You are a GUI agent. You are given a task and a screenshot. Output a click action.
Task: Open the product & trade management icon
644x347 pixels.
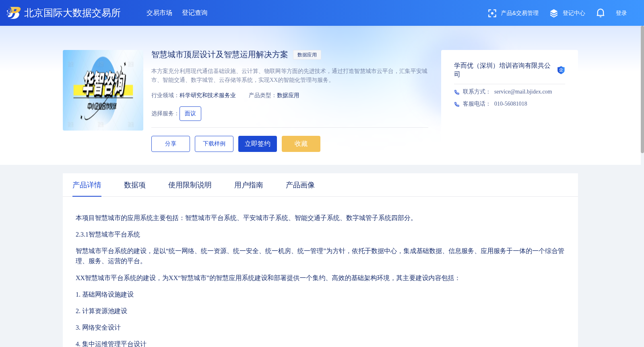coord(492,13)
